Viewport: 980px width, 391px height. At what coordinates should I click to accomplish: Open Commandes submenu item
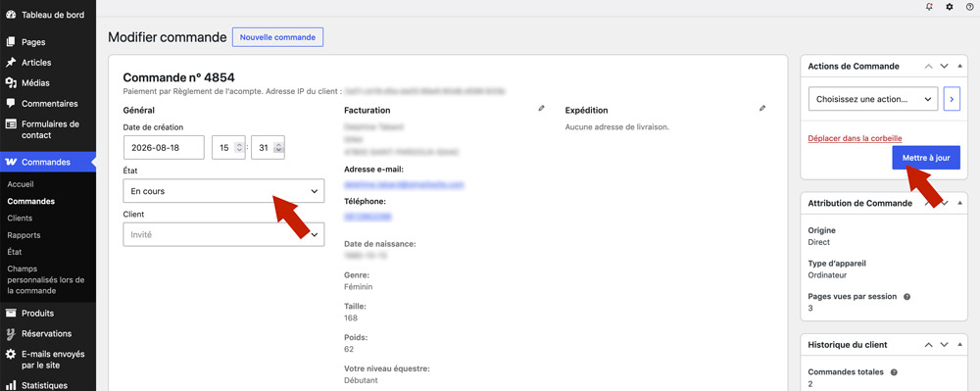click(30, 202)
